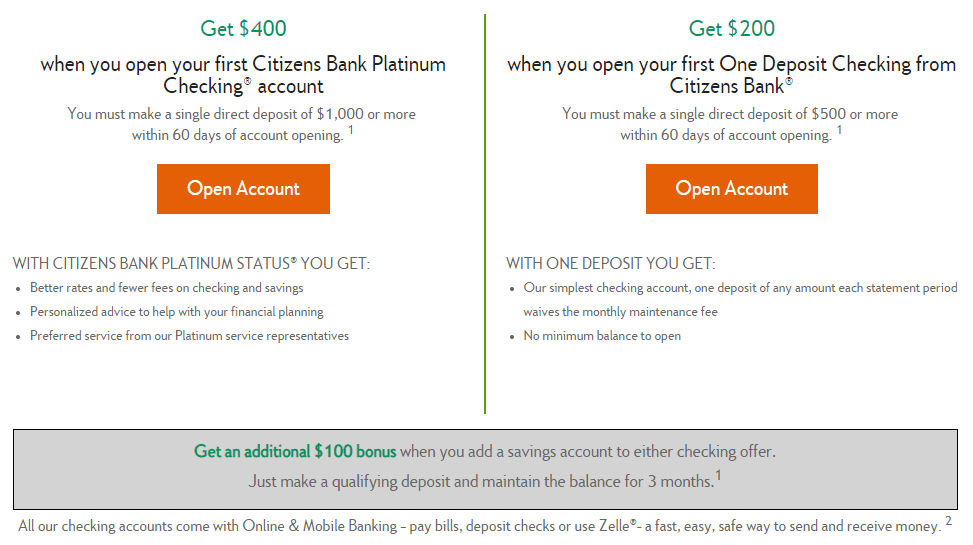Open footnote 1 after the One Deposit $500 text
This screenshot has height=545, width=973.
coord(839,130)
